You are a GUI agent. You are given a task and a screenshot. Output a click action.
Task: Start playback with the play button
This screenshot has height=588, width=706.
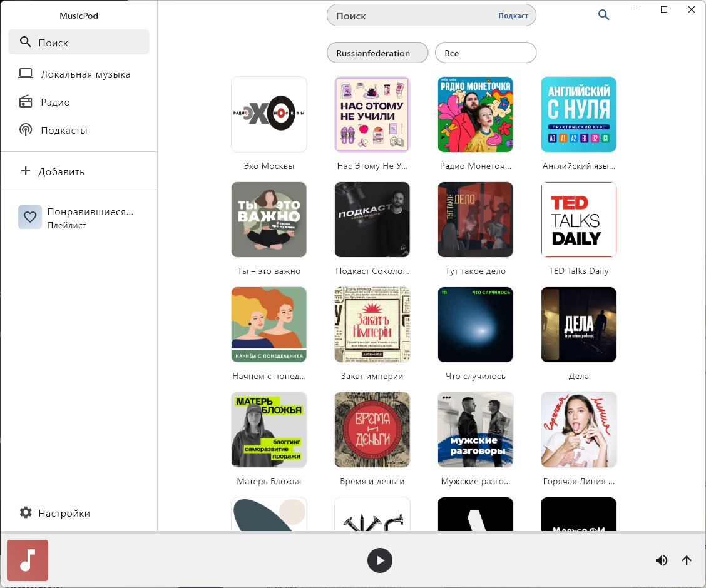point(379,560)
